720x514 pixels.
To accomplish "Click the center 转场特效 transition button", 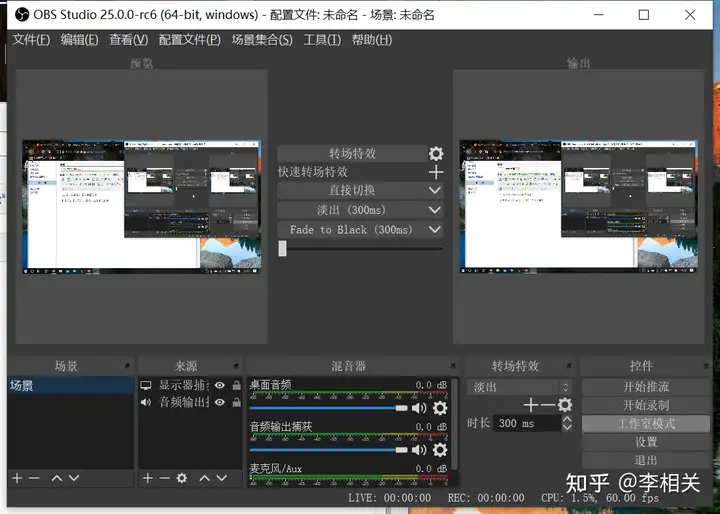I will coord(352,153).
